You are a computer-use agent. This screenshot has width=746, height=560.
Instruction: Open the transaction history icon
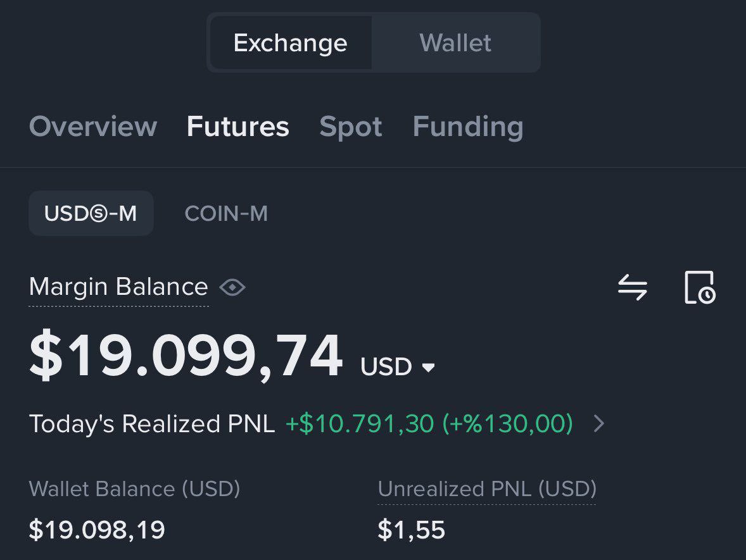point(700,287)
